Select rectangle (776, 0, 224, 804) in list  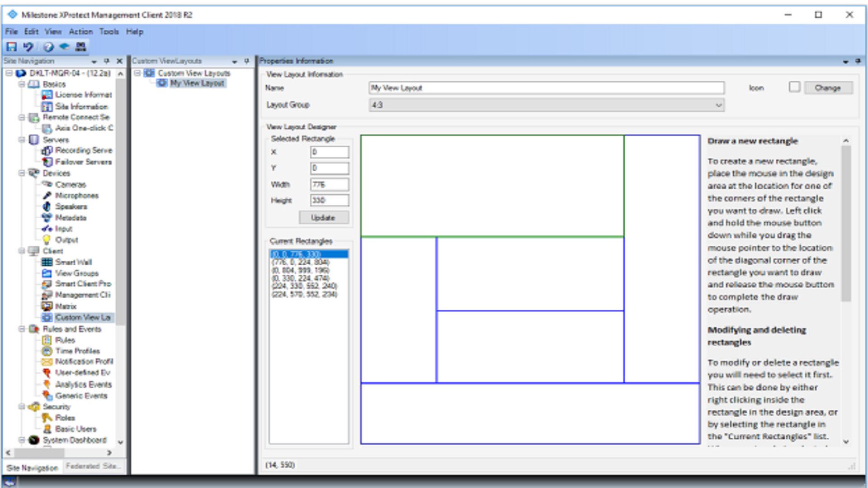tap(300, 263)
